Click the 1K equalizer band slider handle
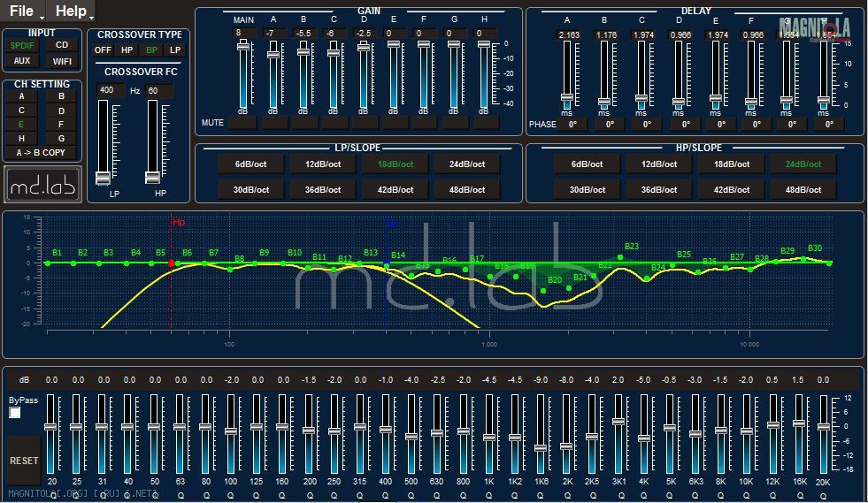 pyautogui.click(x=489, y=437)
